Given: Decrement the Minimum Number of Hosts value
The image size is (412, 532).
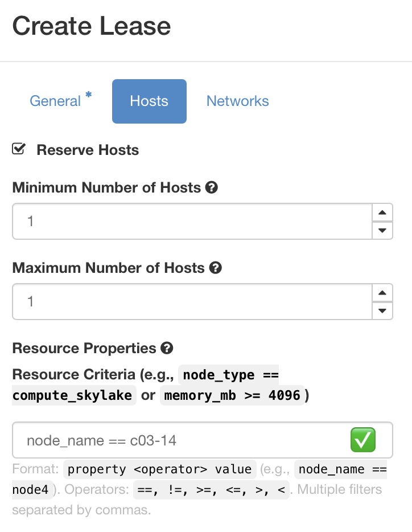Looking at the screenshot, I should [382, 230].
